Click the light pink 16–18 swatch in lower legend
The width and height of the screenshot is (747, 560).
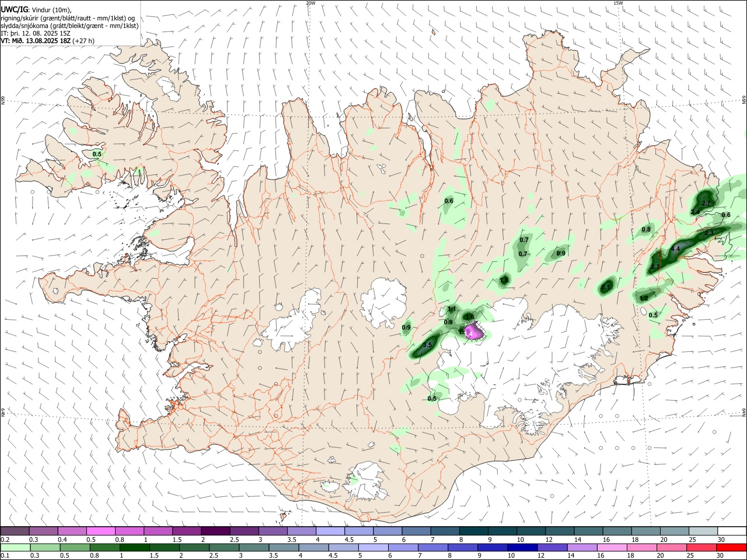613,547
